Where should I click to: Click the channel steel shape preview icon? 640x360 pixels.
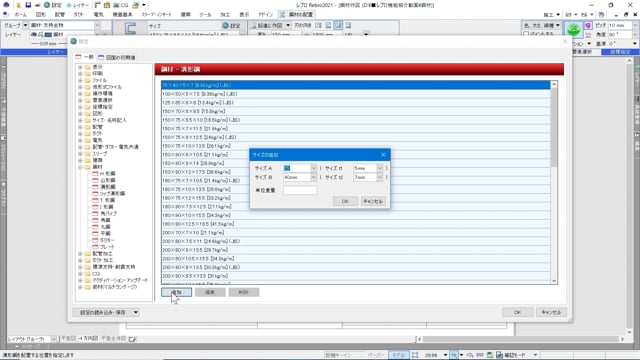click(x=130, y=28)
